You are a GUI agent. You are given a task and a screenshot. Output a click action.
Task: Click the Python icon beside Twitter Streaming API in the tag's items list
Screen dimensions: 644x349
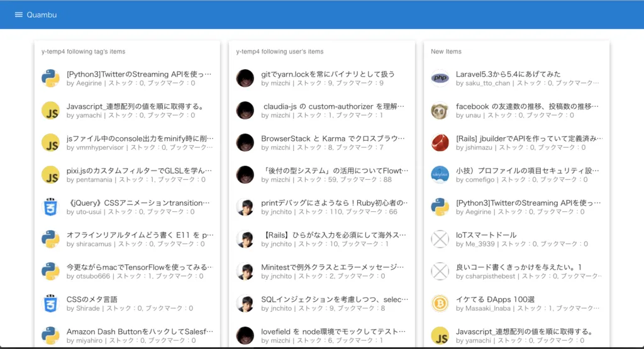pyautogui.click(x=50, y=79)
